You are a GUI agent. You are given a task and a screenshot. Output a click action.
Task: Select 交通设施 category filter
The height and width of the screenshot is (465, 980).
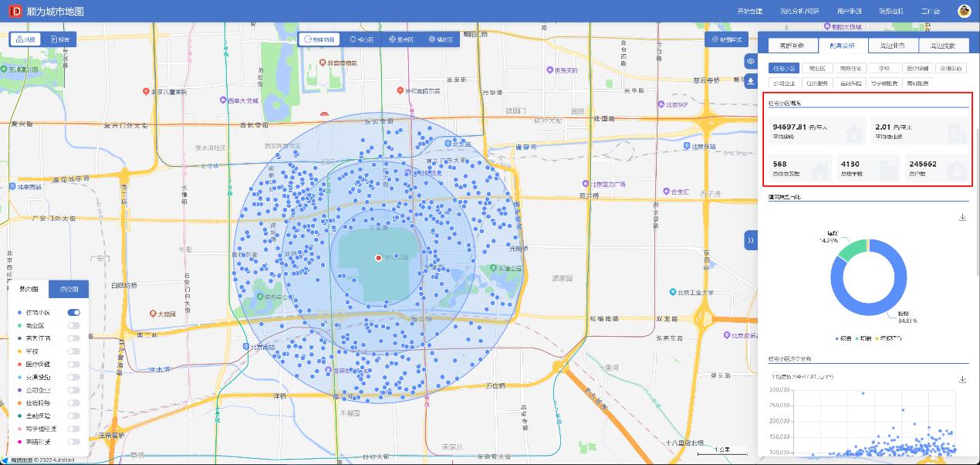click(950, 69)
